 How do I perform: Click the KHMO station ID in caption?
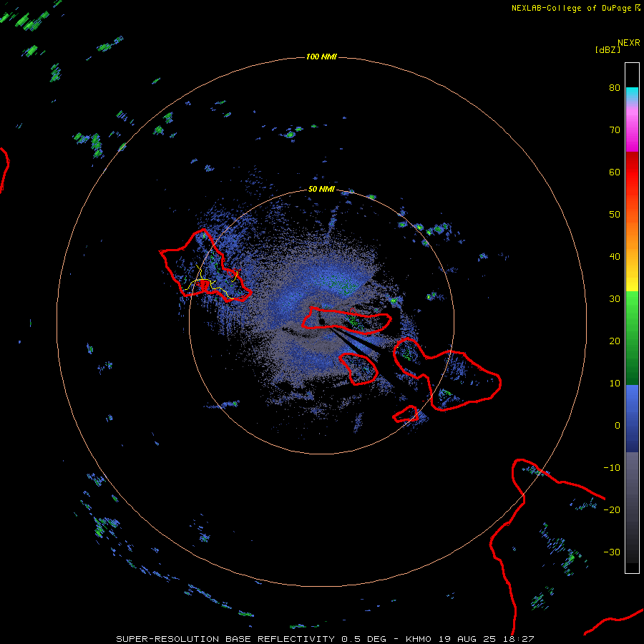click(419, 639)
